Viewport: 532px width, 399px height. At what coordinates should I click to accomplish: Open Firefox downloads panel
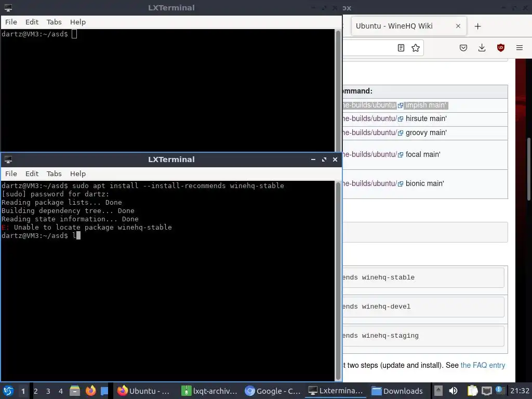click(x=482, y=48)
